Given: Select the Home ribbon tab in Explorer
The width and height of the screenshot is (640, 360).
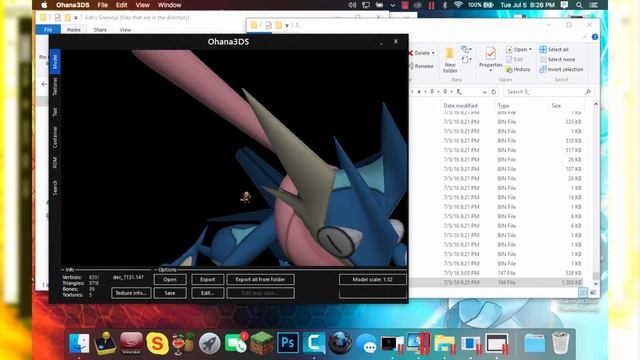Looking at the screenshot, I should point(74,30).
